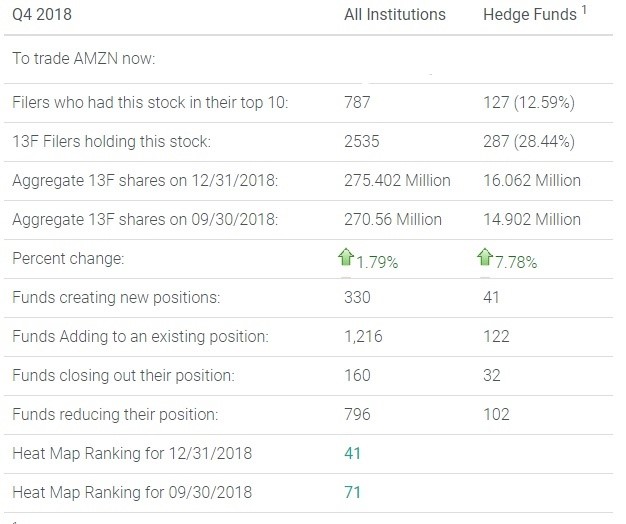Open the Heat Map Ranking 12/31/2018 value link
Screen dimensions: 626x524
[352, 453]
